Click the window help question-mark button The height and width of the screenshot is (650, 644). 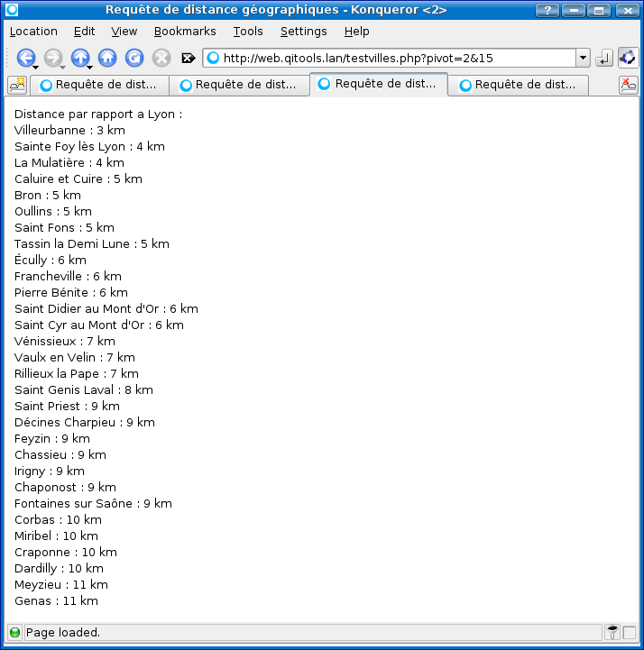click(x=547, y=10)
